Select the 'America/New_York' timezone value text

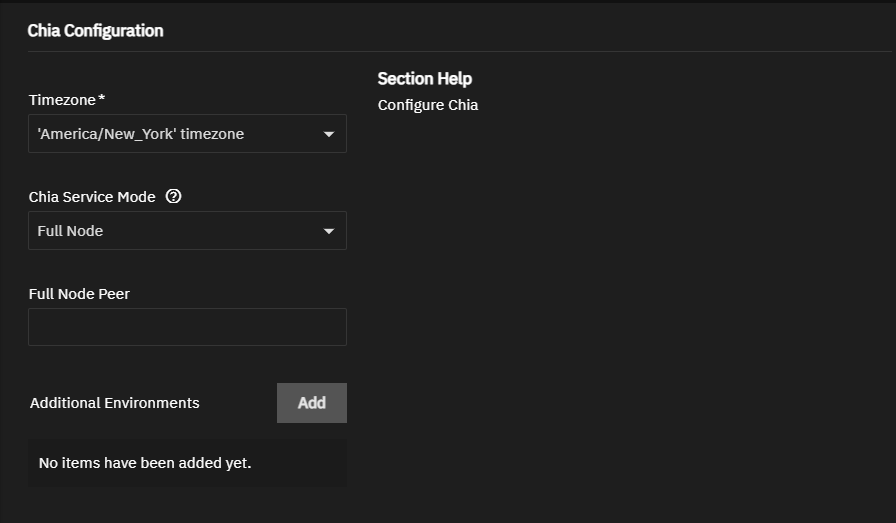click(141, 134)
